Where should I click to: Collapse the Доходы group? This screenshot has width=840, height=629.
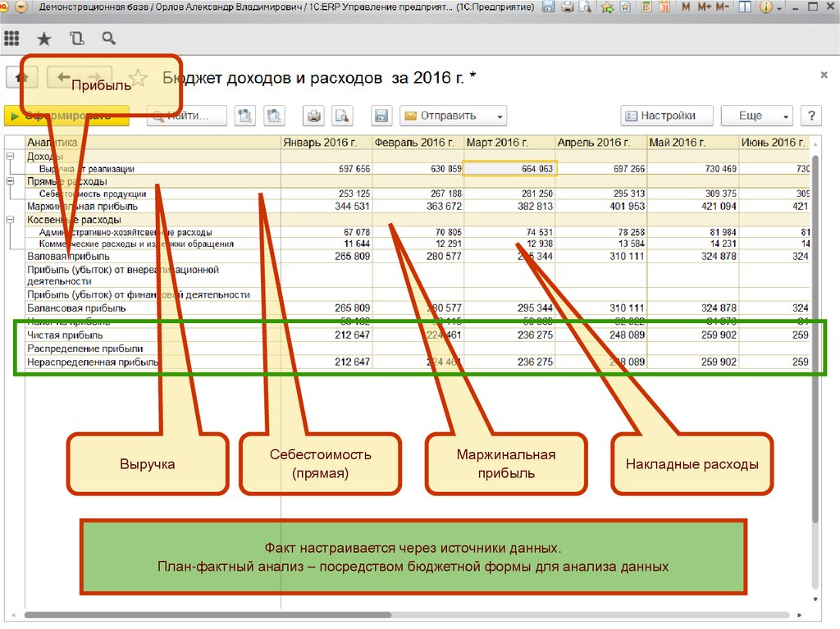pyautogui.click(x=10, y=156)
